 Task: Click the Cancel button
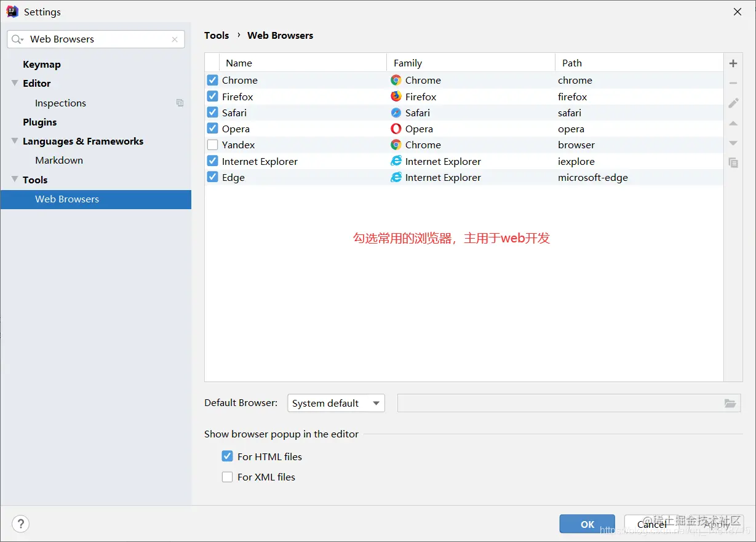click(651, 524)
